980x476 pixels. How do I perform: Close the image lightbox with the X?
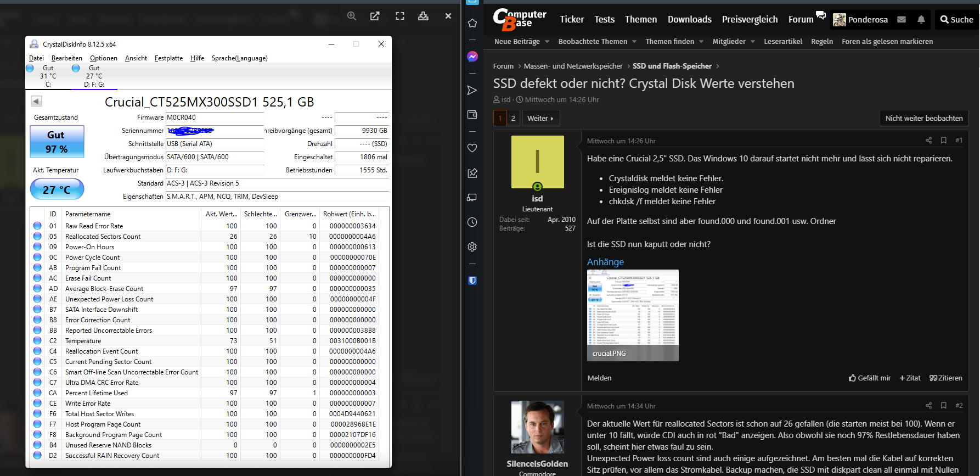pos(448,16)
